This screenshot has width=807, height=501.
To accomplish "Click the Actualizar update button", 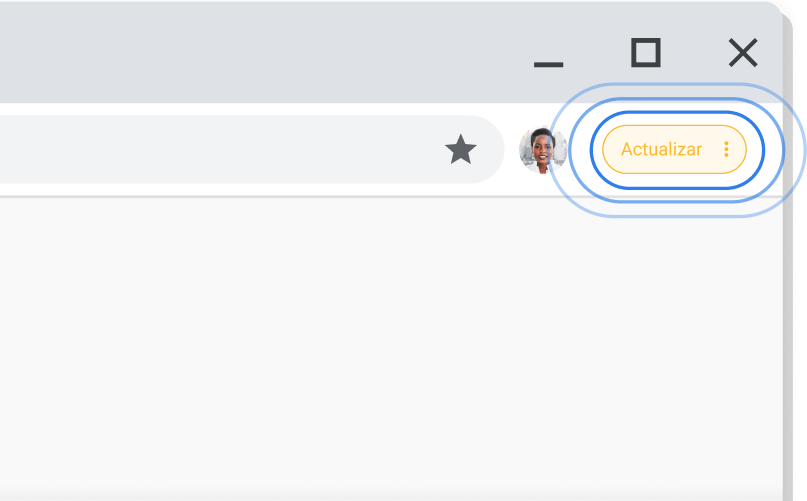I will [662, 150].
